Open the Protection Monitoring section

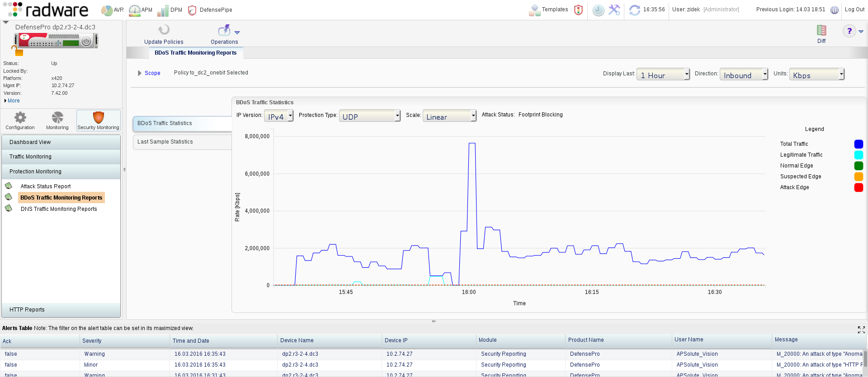(x=61, y=172)
